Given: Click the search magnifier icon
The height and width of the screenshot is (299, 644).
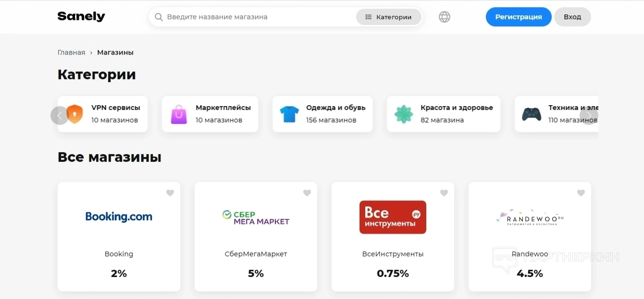Looking at the screenshot, I should click(159, 17).
